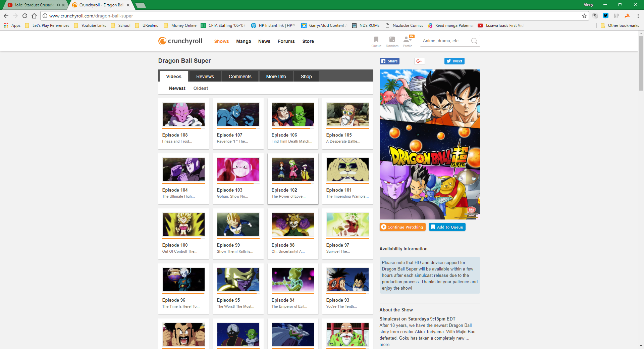Switch to the Shop tab
Image resolution: width=644 pixels, height=349 pixels.
click(306, 77)
